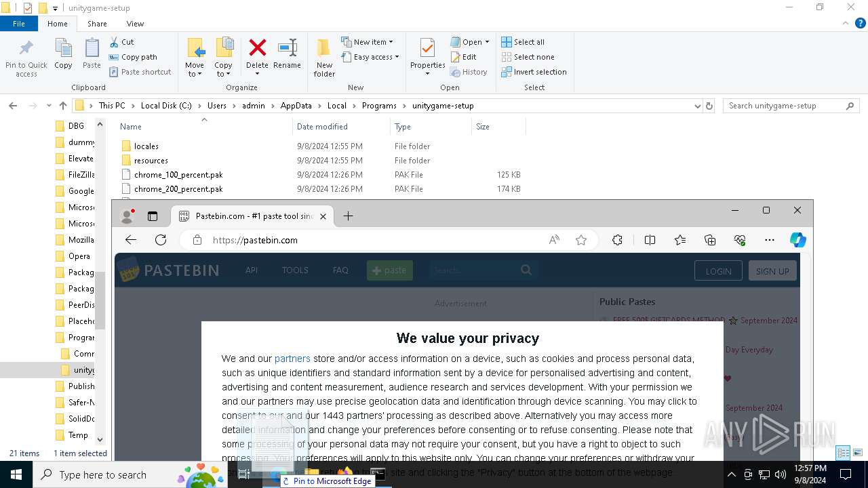Click the Copy icon in Clipboard group
868x488 pixels.
click(63, 49)
